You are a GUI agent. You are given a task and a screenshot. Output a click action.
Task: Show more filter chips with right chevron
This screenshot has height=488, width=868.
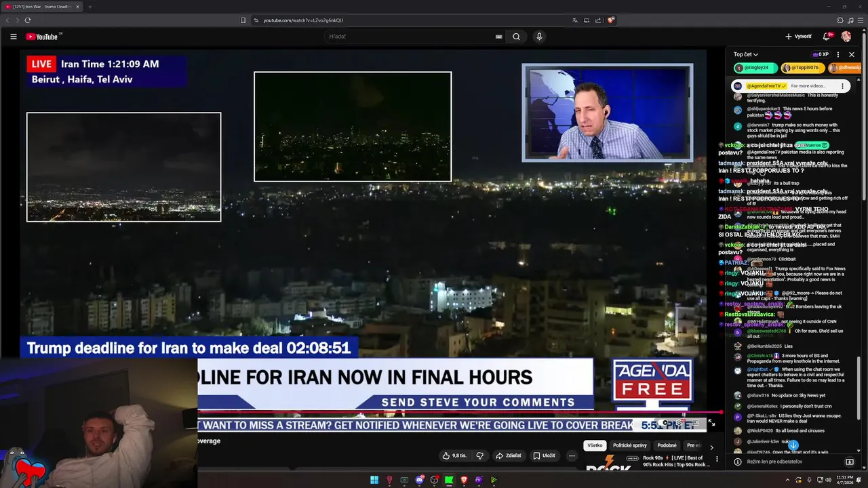pos(711,447)
